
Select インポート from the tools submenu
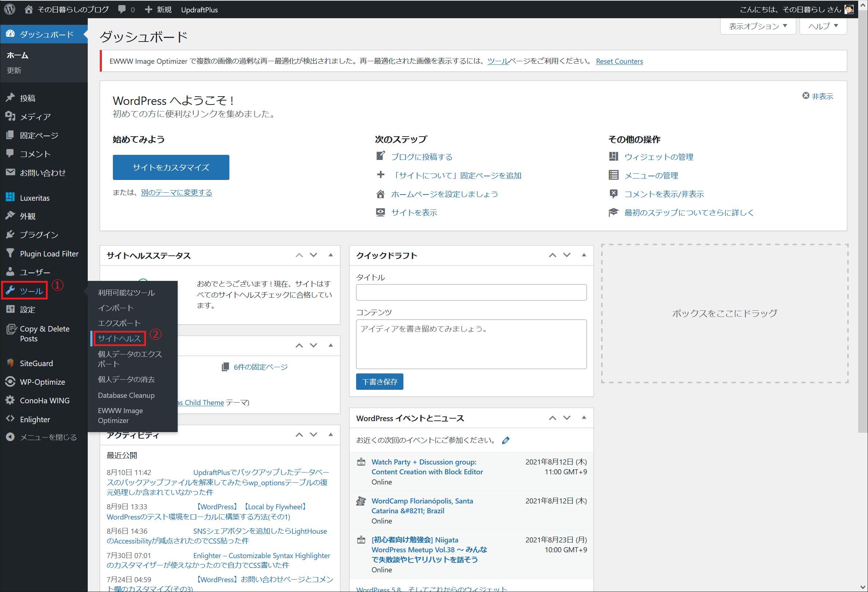116,308
